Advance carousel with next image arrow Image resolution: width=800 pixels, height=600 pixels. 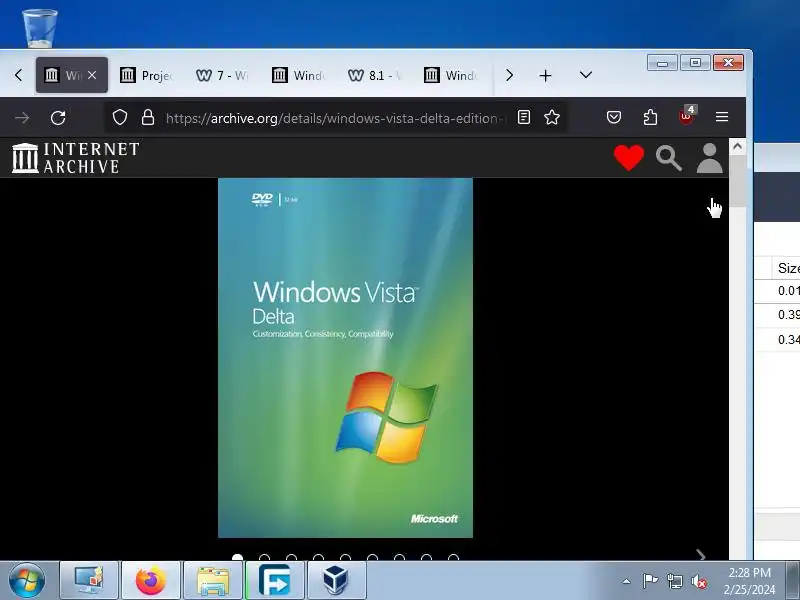tap(701, 555)
